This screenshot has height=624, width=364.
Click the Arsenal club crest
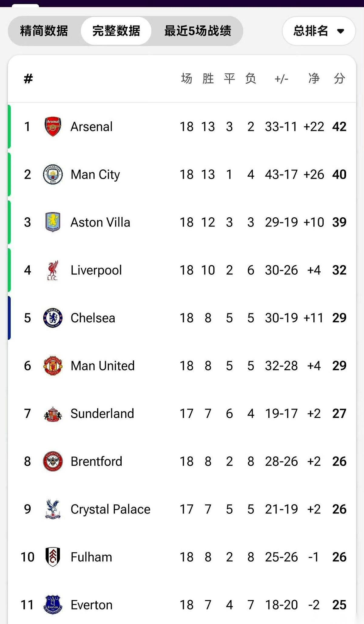coord(53,127)
